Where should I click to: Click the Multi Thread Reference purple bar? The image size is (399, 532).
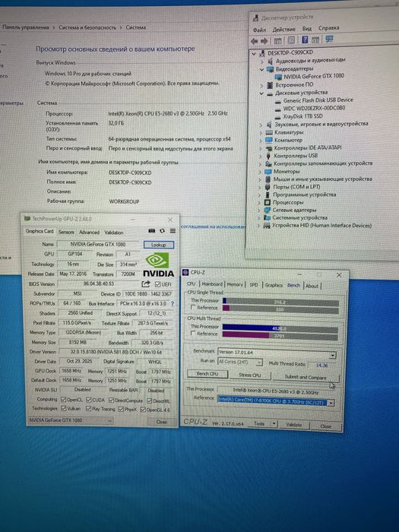coord(246,336)
